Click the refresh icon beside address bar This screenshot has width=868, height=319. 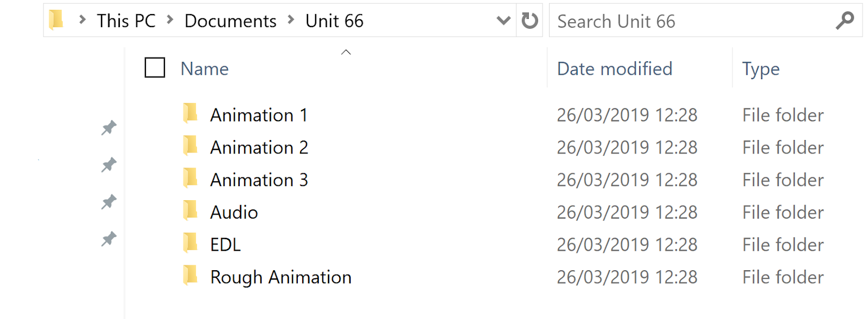click(x=529, y=21)
